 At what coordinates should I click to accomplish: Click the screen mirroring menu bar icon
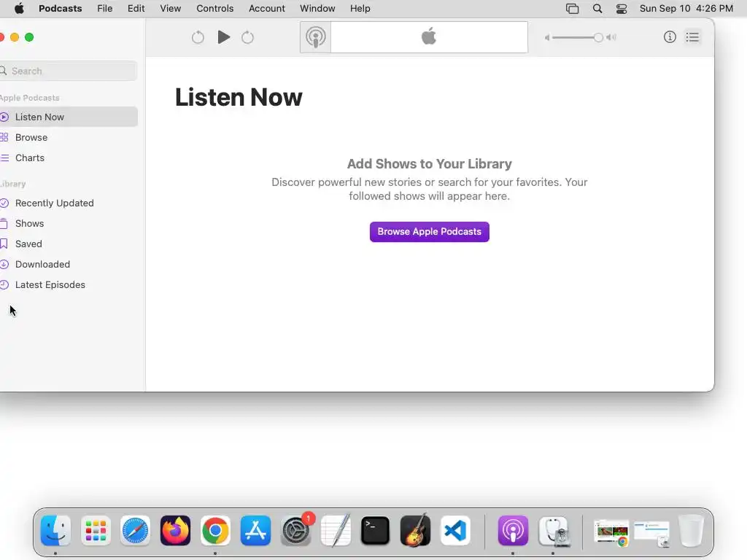(x=572, y=9)
